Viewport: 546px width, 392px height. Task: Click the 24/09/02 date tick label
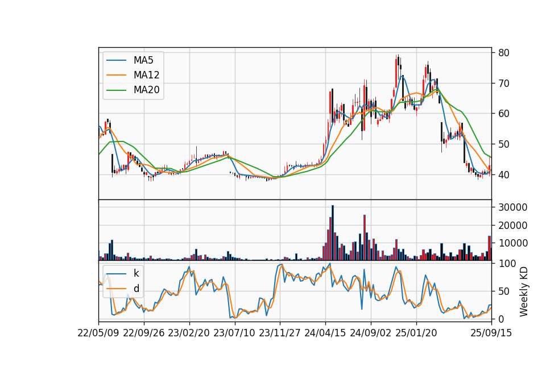[370, 333]
